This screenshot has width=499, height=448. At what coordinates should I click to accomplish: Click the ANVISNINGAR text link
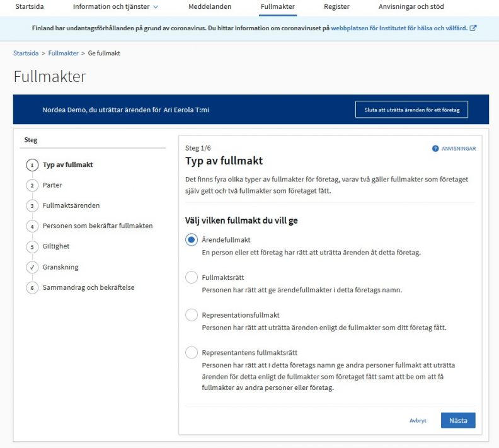458,149
